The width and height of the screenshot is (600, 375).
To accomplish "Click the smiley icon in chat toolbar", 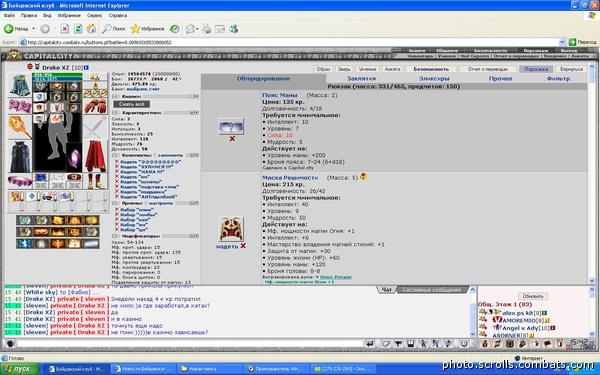I will point(464,344).
